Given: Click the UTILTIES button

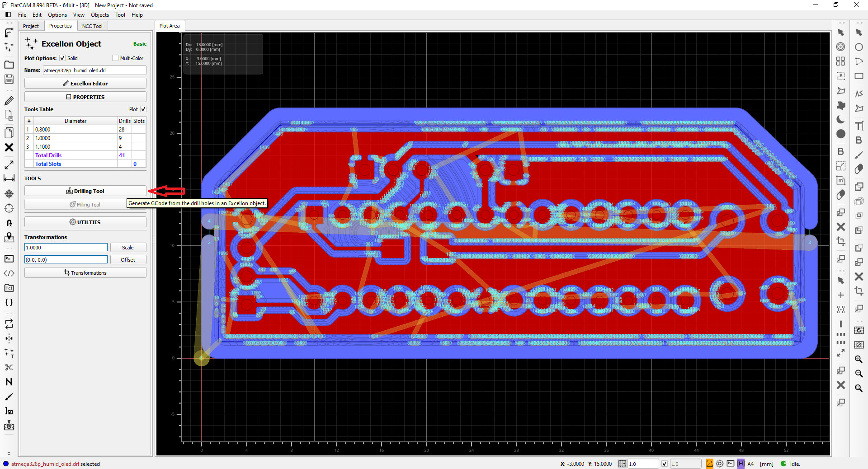Looking at the screenshot, I should tap(85, 222).
